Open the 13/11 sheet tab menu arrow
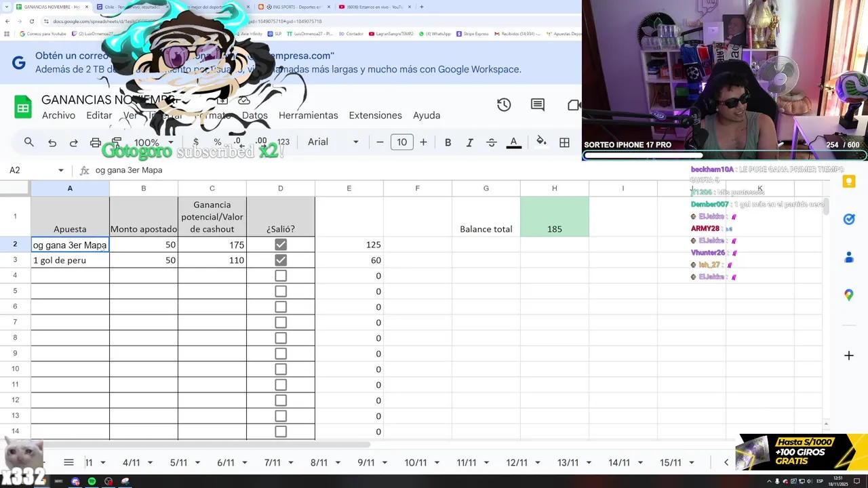 pyautogui.click(x=589, y=463)
